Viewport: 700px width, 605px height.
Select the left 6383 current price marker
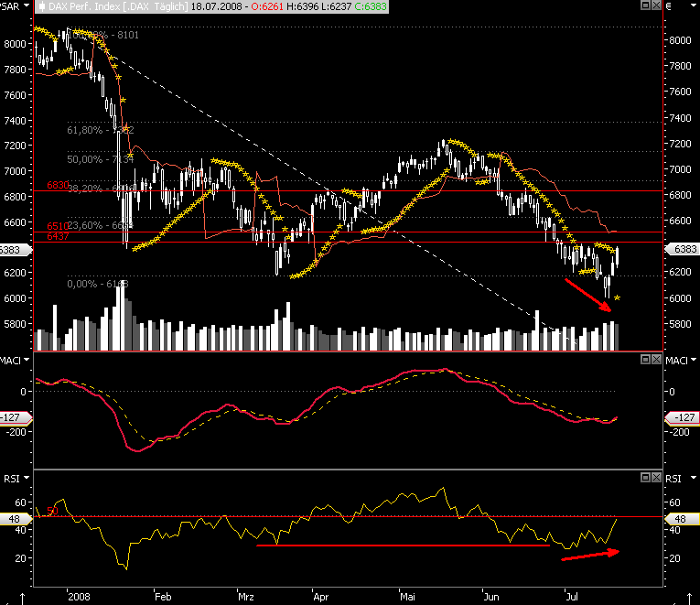coord(16,250)
